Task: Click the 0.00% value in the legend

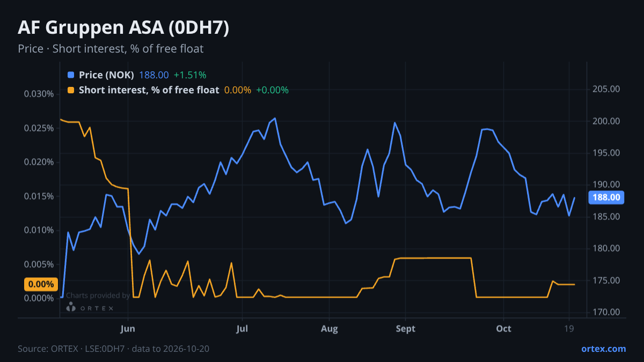Action: (x=238, y=90)
